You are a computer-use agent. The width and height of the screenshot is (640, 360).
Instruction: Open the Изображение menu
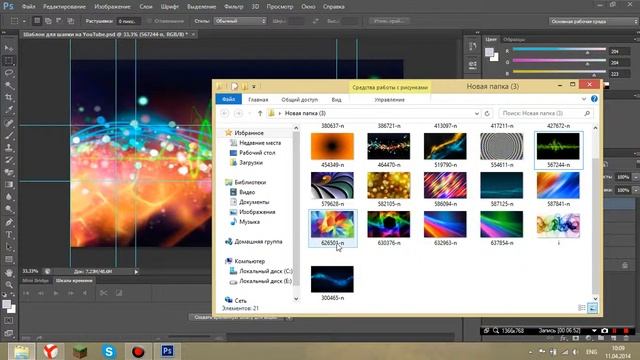click(x=112, y=7)
